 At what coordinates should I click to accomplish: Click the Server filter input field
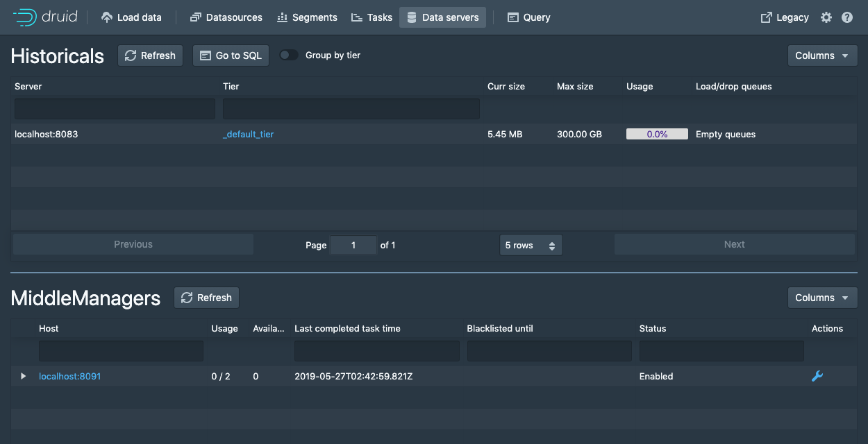pyautogui.click(x=115, y=109)
